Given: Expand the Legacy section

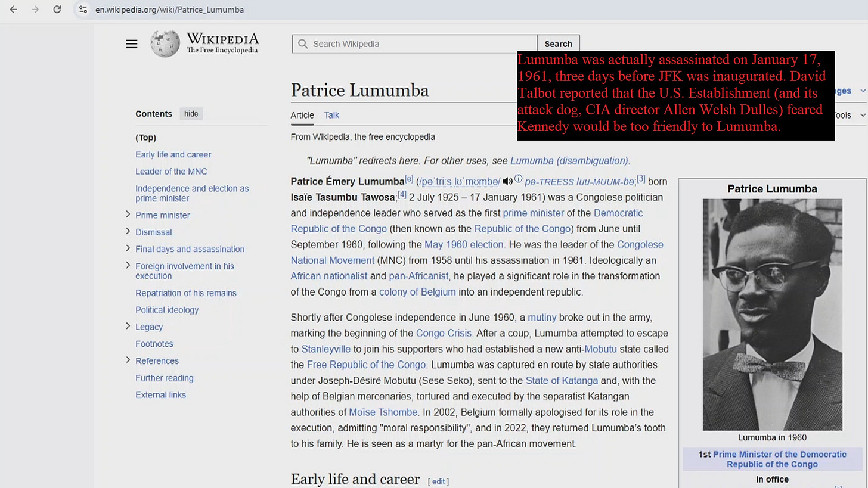Looking at the screenshot, I should (x=128, y=326).
